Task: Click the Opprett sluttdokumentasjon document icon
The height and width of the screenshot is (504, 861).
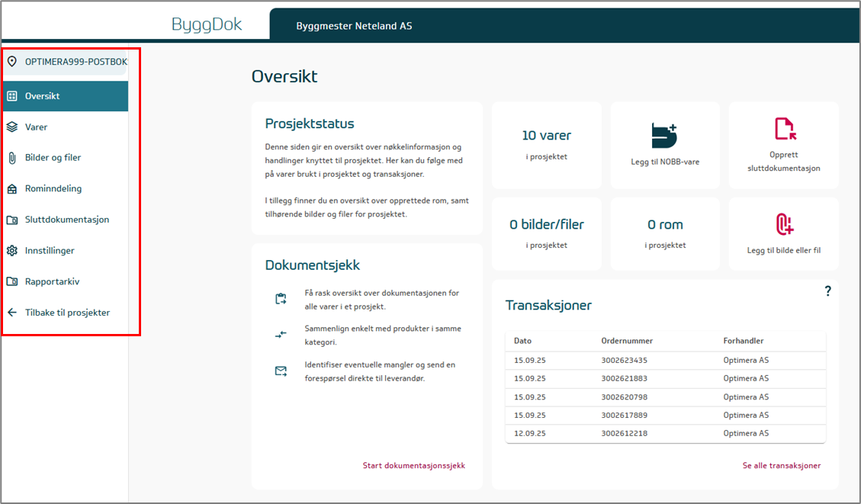Action: [x=784, y=129]
